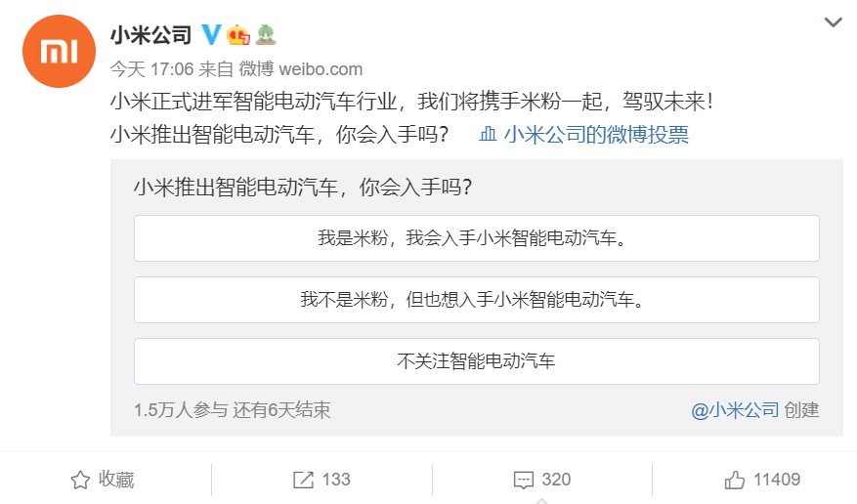The height and width of the screenshot is (504, 857).
Task: Click the 320 comment count
Action: click(556, 480)
